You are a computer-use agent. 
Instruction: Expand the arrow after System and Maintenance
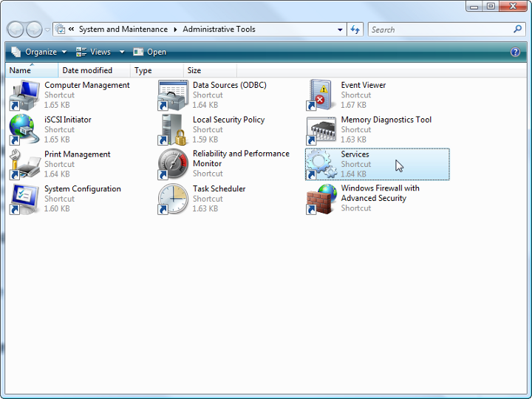pyautogui.click(x=175, y=30)
